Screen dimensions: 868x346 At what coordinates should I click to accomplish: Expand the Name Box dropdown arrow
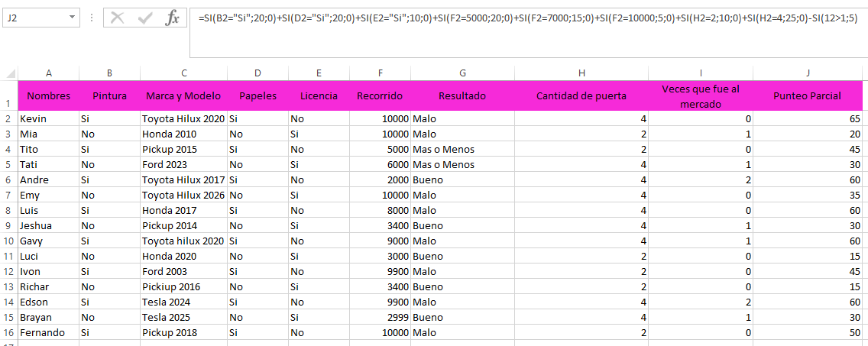(x=72, y=17)
